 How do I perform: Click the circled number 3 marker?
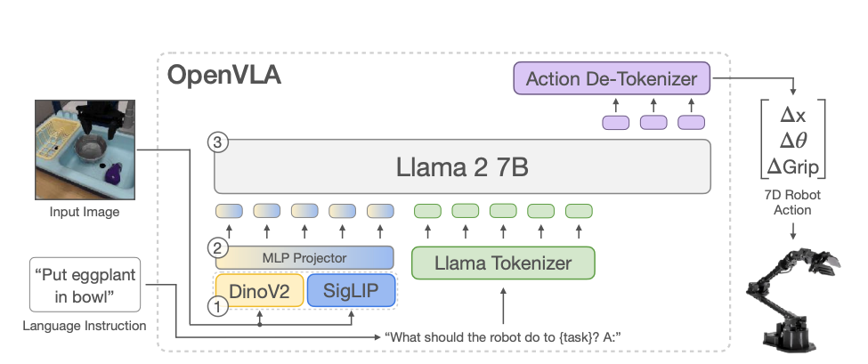(x=215, y=141)
